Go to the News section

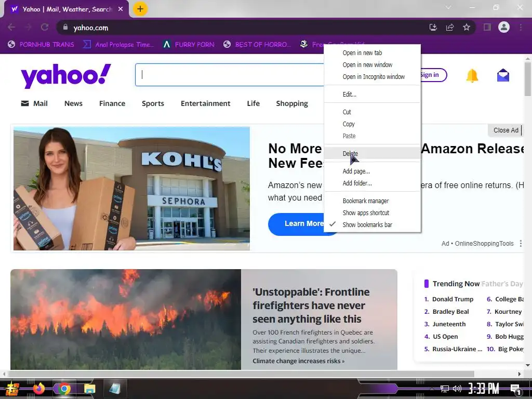pos(73,103)
